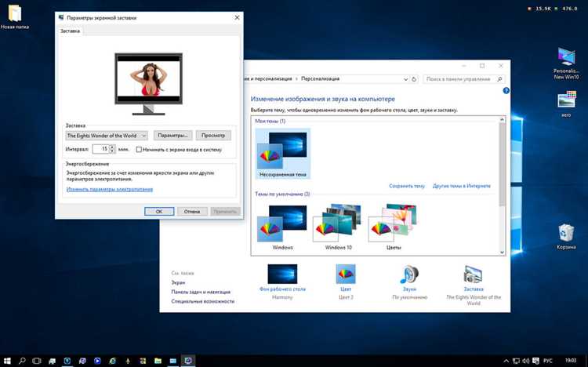The width and height of the screenshot is (588, 367).
Task: Refresh the Personalization window address bar
Action: pyautogui.click(x=414, y=79)
